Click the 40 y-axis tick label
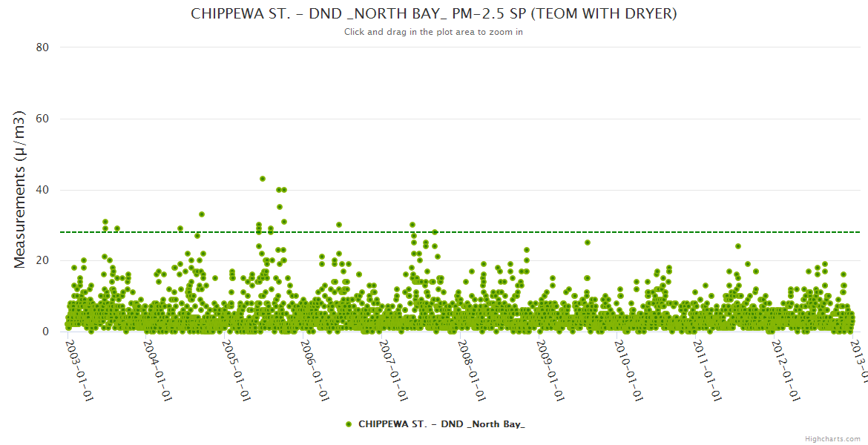 [42, 190]
